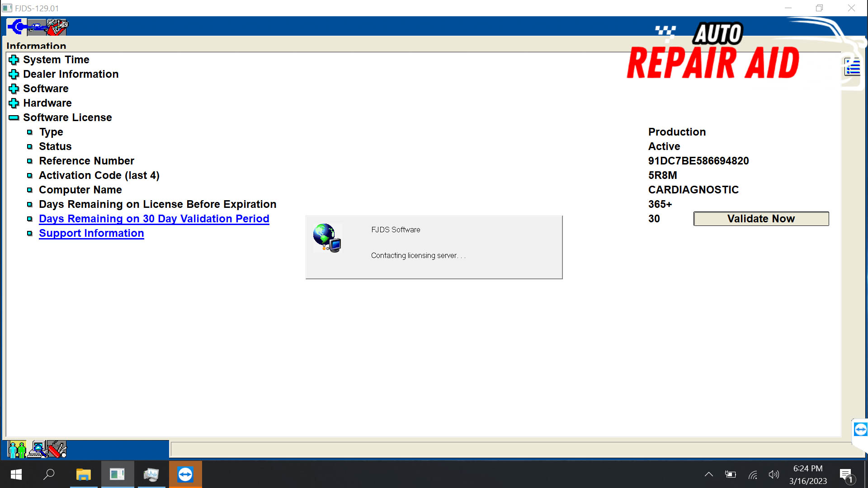Image resolution: width=868 pixels, height=488 pixels.
Task: Click the Validate Now button
Action: [761, 219]
